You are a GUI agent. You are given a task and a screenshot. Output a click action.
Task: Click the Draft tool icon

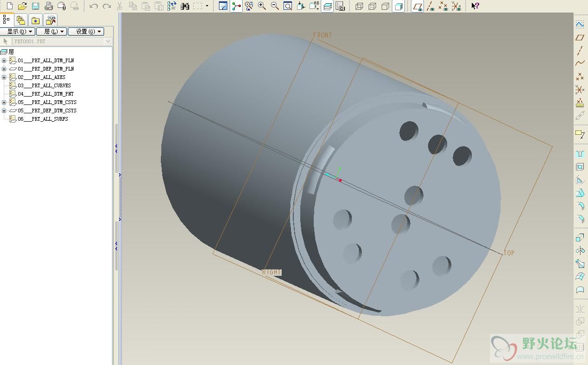tap(580, 193)
